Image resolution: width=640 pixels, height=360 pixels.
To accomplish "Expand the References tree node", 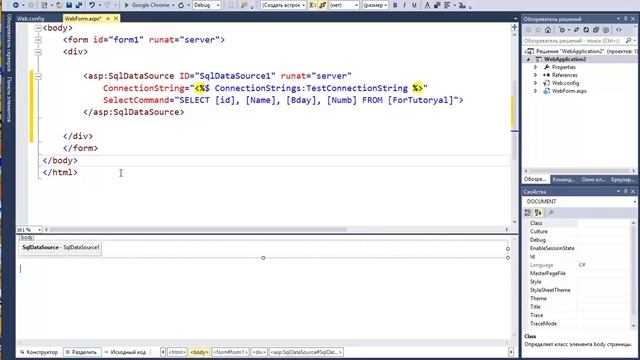I will pos(536,75).
